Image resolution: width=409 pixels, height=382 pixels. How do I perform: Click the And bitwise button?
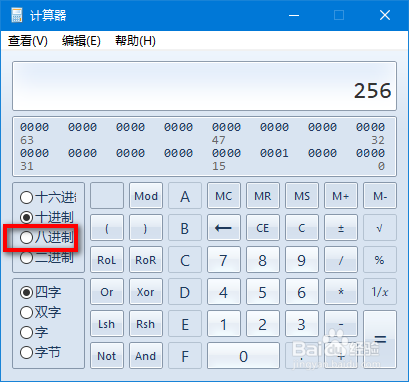146,356
